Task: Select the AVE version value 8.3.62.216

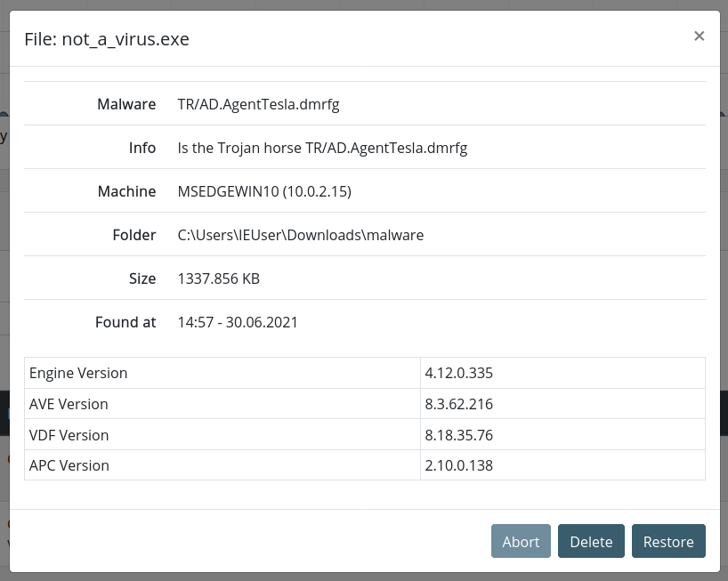Action: coord(459,404)
